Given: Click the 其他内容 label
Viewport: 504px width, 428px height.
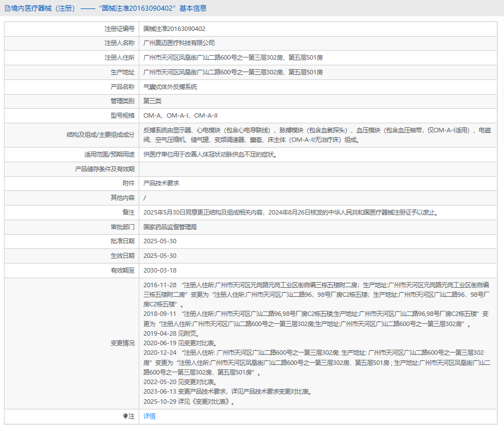Looking at the screenshot, I should pyautogui.click(x=122, y=198).
